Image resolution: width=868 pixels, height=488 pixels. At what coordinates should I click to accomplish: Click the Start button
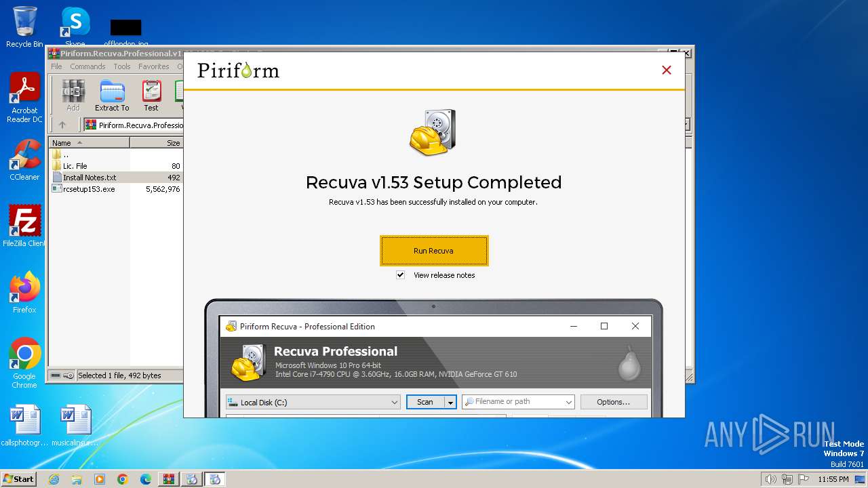click(x=19, y=479)
